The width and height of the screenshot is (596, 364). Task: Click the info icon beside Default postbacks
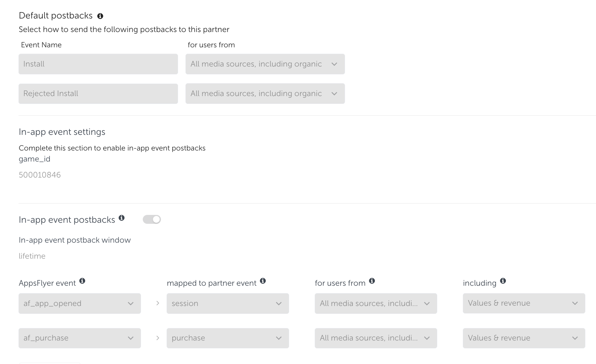tap(100, 16)
